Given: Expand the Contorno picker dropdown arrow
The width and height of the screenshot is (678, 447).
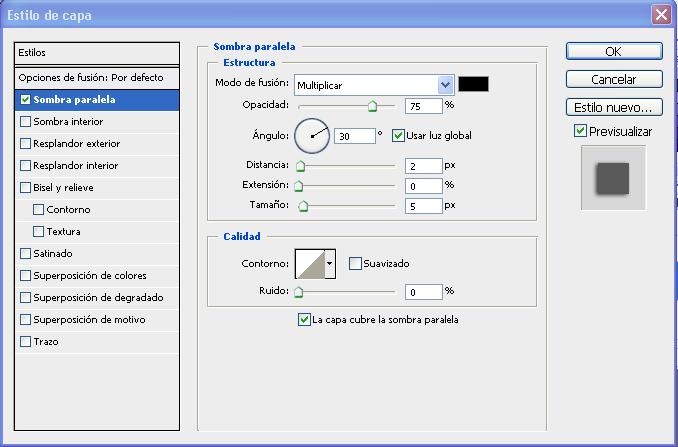Looking at the screenshot, I should pyautogui.click(x=330, y=264).
